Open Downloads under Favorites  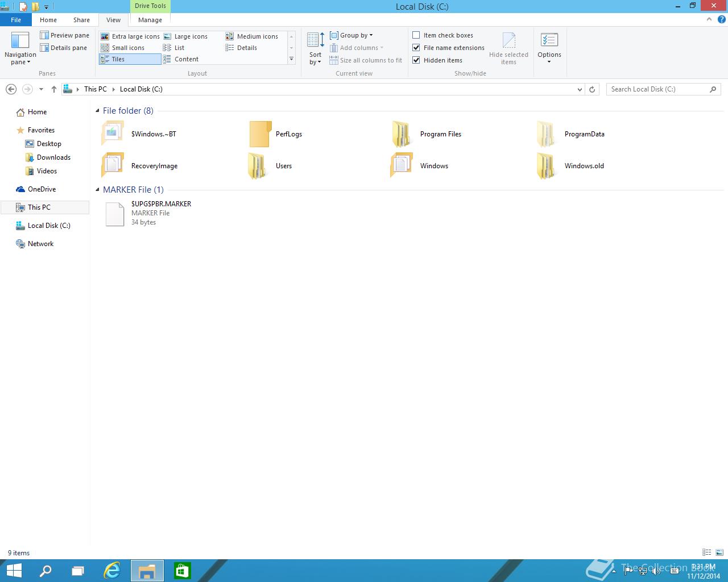53,157
